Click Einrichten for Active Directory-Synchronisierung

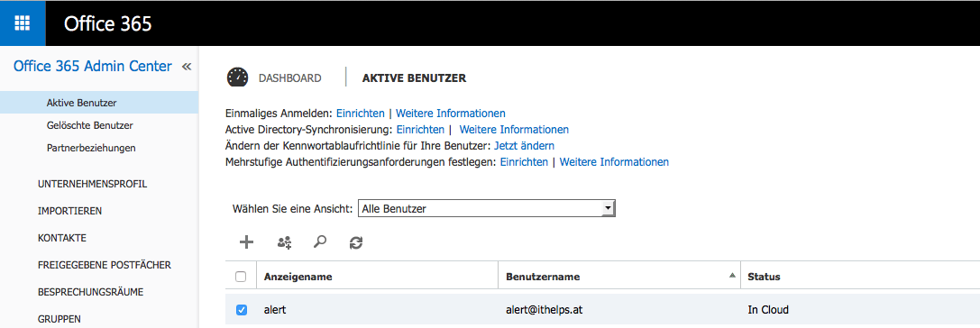(421, 130)
